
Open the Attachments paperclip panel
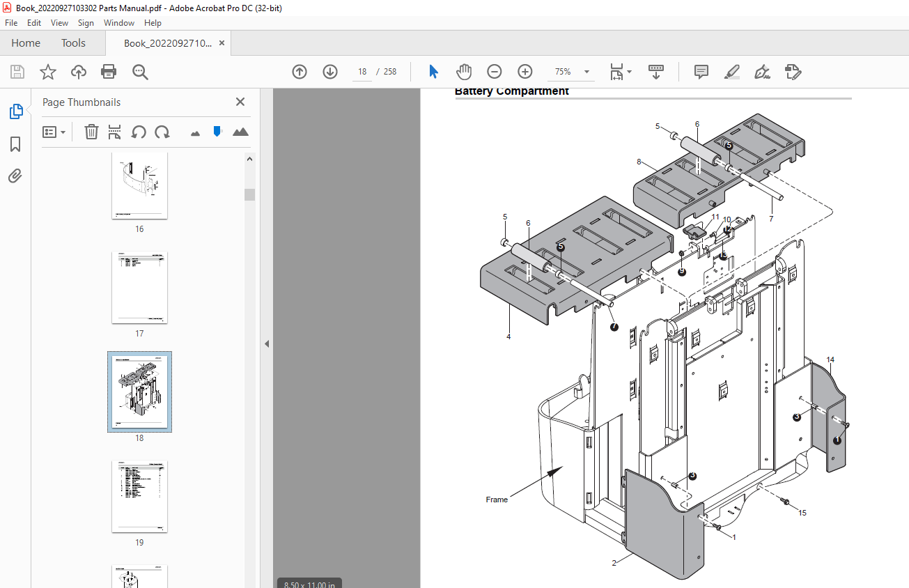click(x=15, y=176)
